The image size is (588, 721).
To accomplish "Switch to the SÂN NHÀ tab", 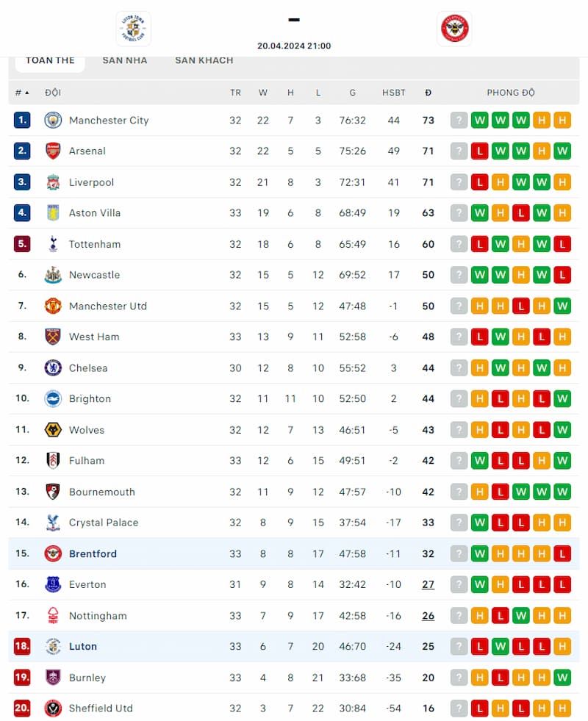I will [x=125, y=60].
